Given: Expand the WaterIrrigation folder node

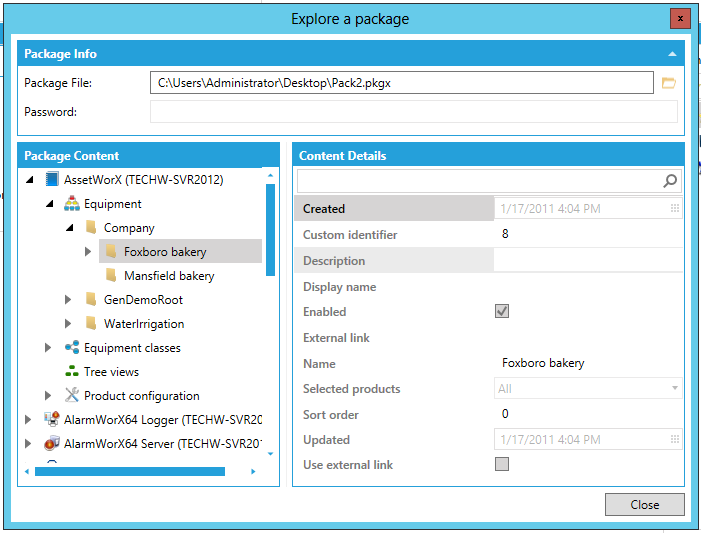Looking at the screenshot, I should [x=68, y=324].
